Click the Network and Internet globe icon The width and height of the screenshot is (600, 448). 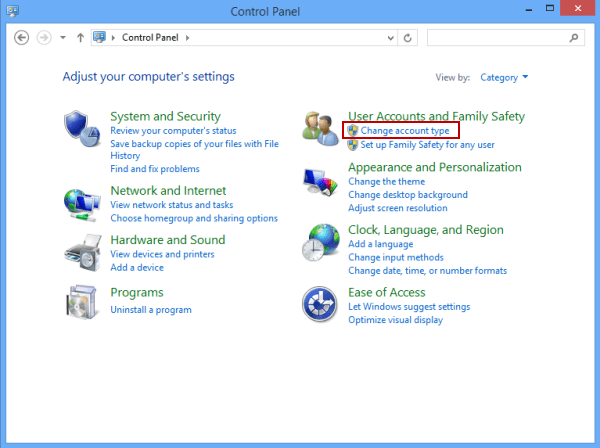coord(82,205)
